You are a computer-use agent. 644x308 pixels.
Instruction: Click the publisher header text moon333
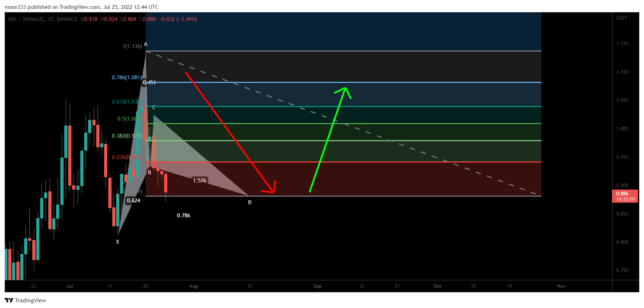click(x=15, y=7)
